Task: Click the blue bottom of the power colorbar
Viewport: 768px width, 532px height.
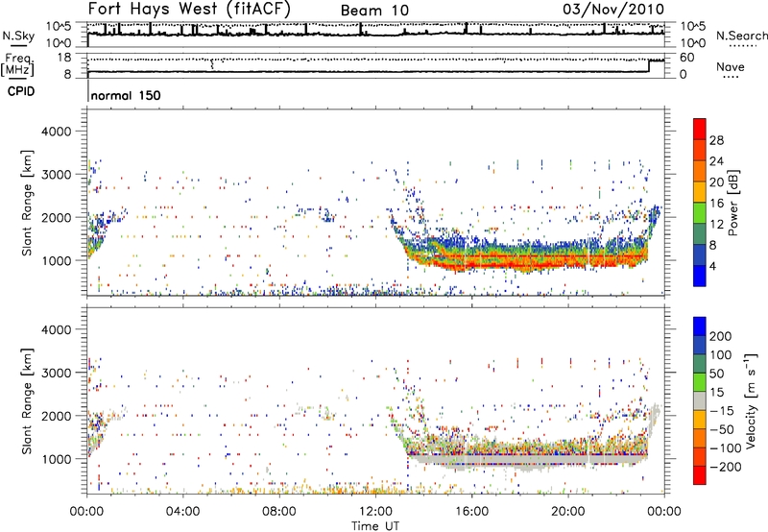Action: point(700,276)
